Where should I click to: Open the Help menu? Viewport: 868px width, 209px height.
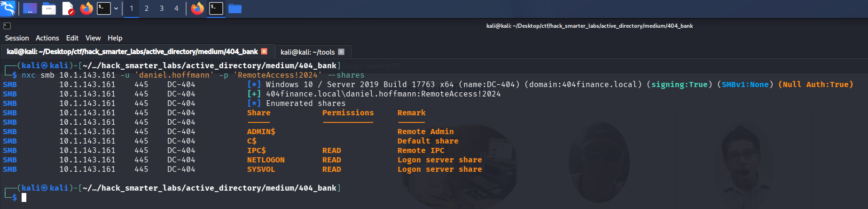point(115,38)
